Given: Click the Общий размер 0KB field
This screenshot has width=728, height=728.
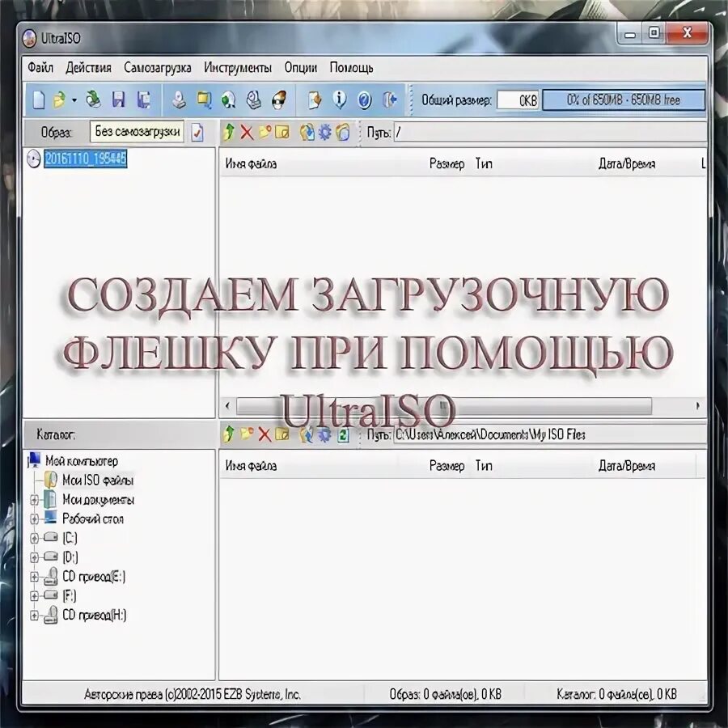Looking at the screenshot, I should click(518, 99).
